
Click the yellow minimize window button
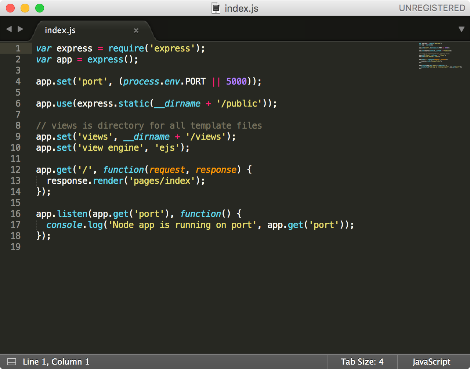point(25,8)
